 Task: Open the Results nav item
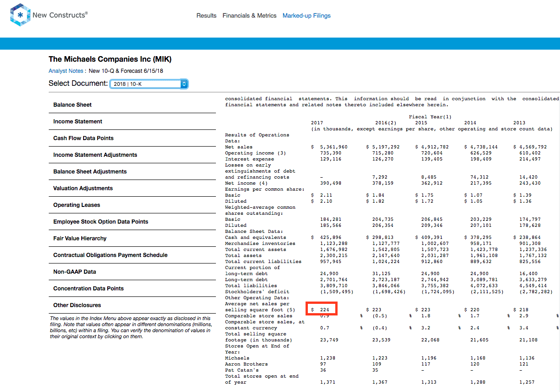coord(206,16)
